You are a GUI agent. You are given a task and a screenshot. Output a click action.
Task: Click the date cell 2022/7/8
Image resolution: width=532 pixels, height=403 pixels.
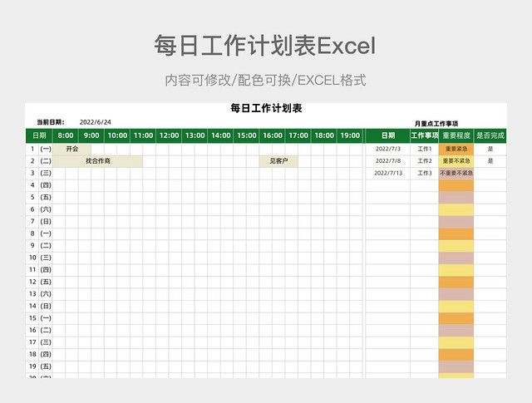click(388, 161)
